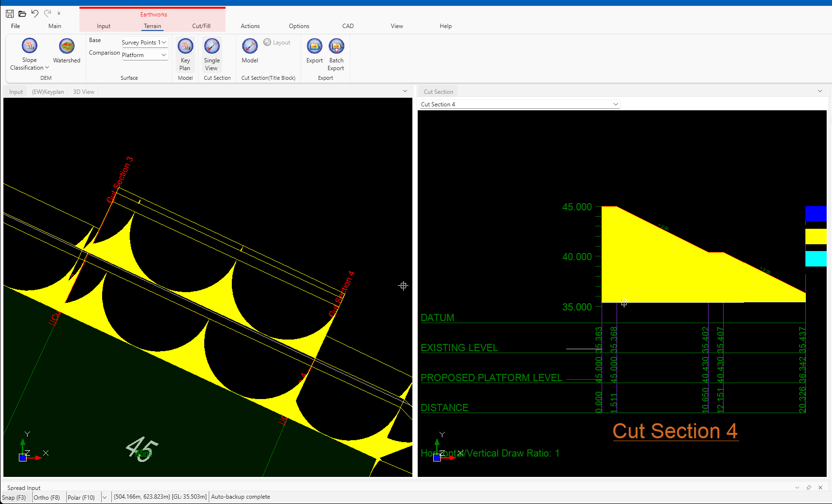Open the File menu
Viewport: 832px width, 504px height.
(x=15, y=26)
